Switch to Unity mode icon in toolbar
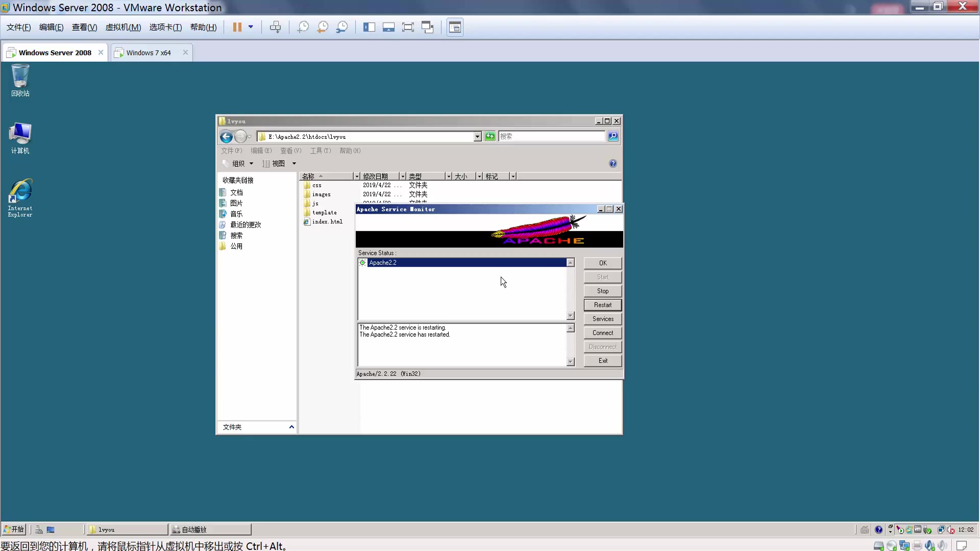This screenshot has height=551, width=980. click(427, 27)
